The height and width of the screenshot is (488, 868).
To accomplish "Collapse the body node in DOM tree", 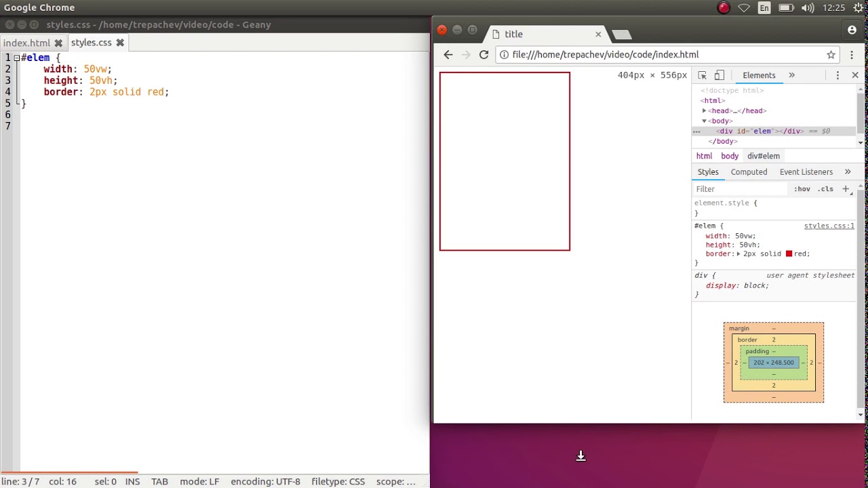I will click(x=704, y=121).
